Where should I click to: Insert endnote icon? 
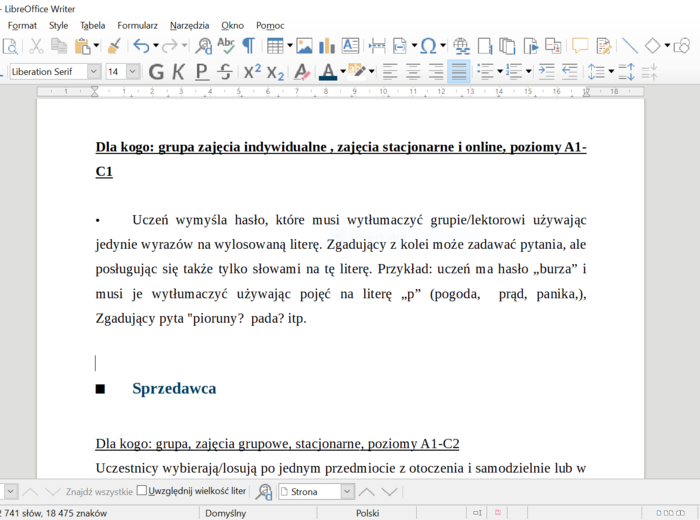(x=507, y=46)
